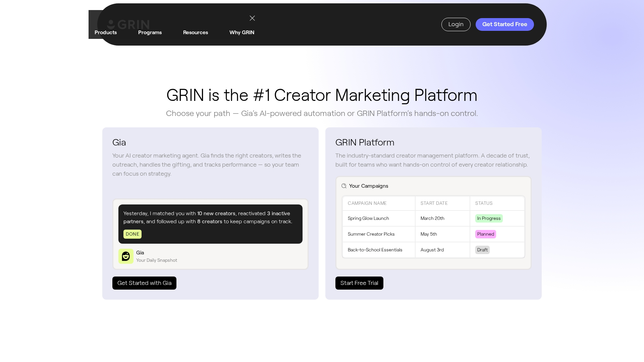Click the DONE badge in Gia message

(132, 234)
